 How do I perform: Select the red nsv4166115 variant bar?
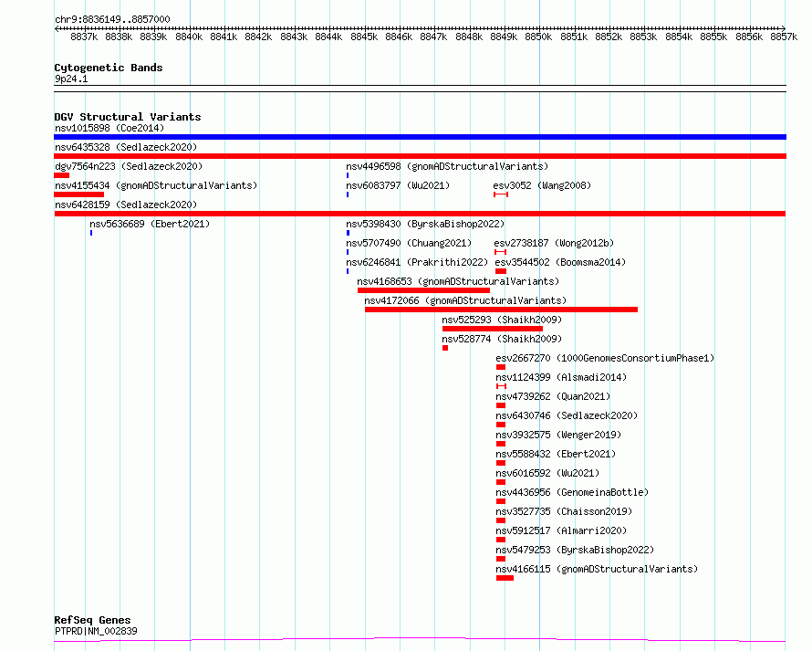(x=505, y=578)
